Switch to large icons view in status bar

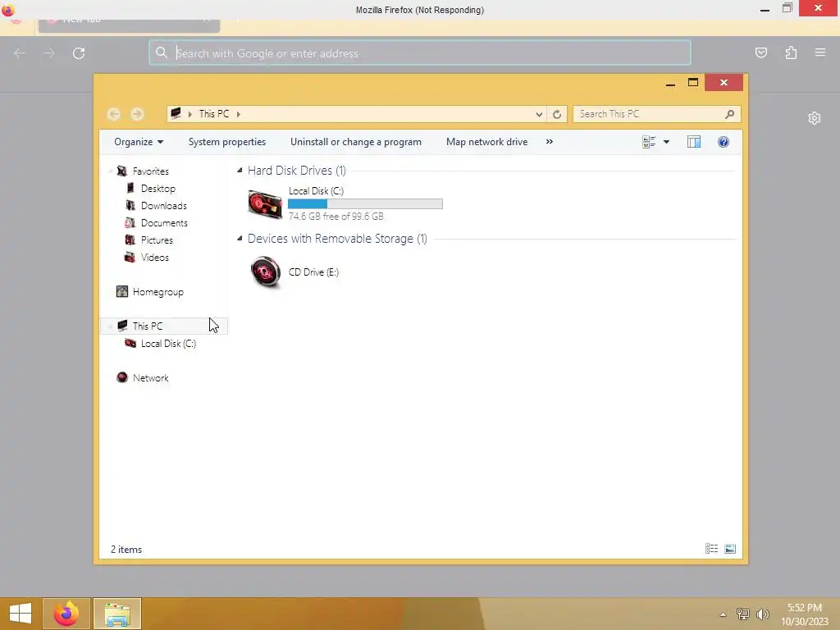(x=729, y=549)
